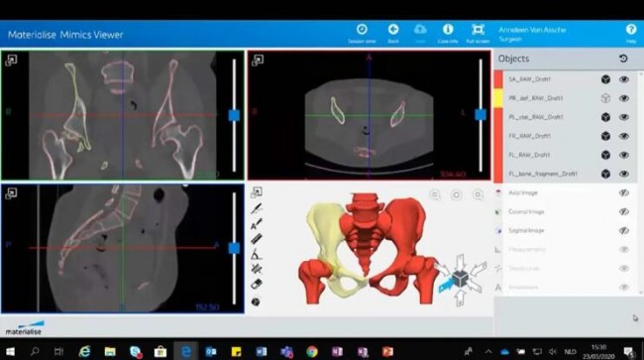Open the Help icon
The width and height of the screenshot is (644, 360).
coord(631,34)
